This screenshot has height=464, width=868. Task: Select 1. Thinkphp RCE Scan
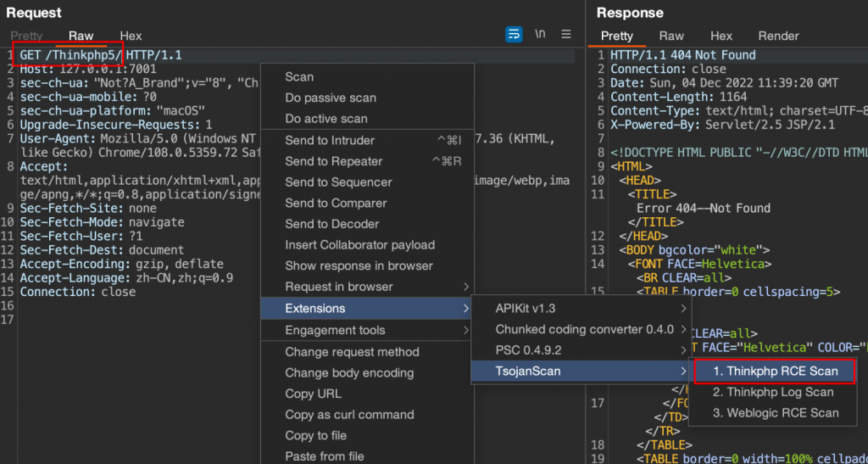tap(775, 371)
